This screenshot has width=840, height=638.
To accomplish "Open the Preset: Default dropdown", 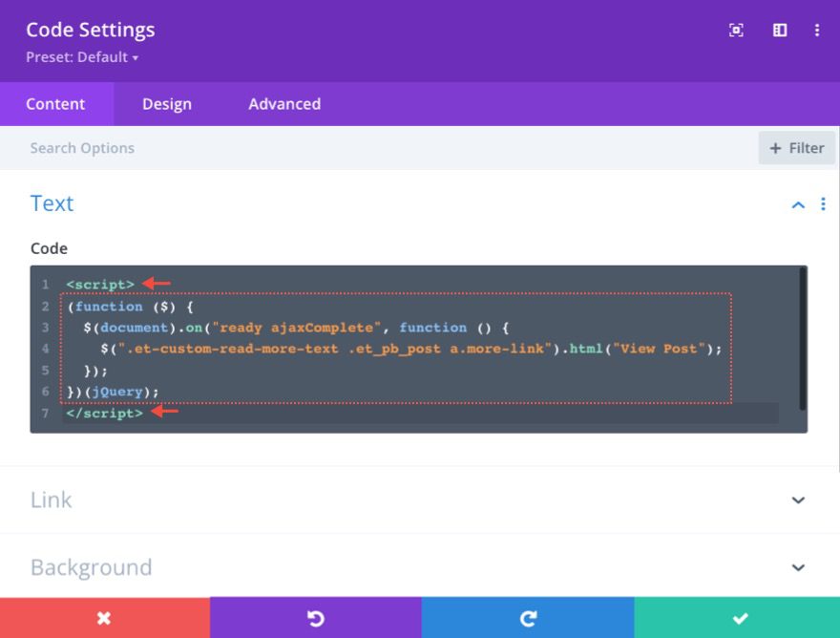I will coord(82,57).
